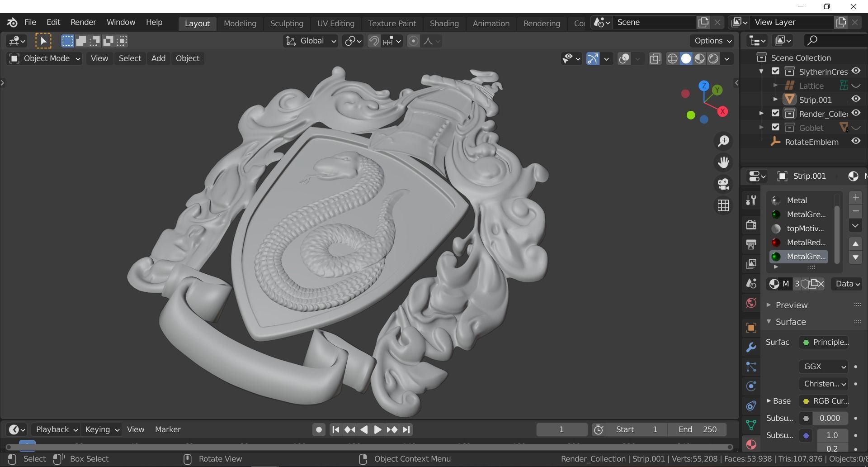Open the Options dropdown

coord(713,41)
